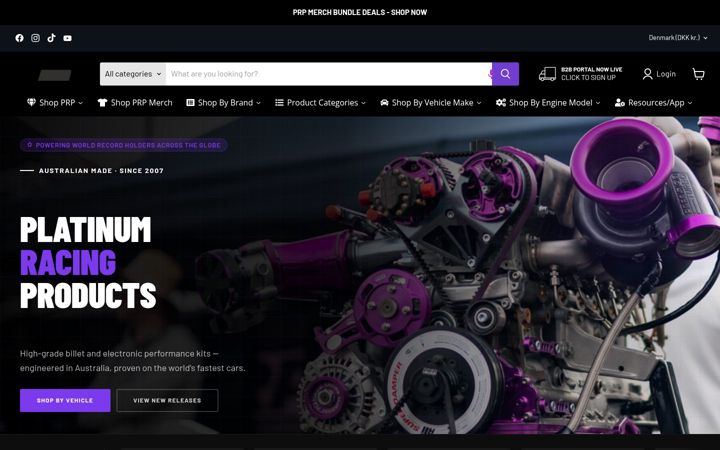Click the Powering World Record Holders badge
This screenshot has height=450, width=720.
[124, 145]
